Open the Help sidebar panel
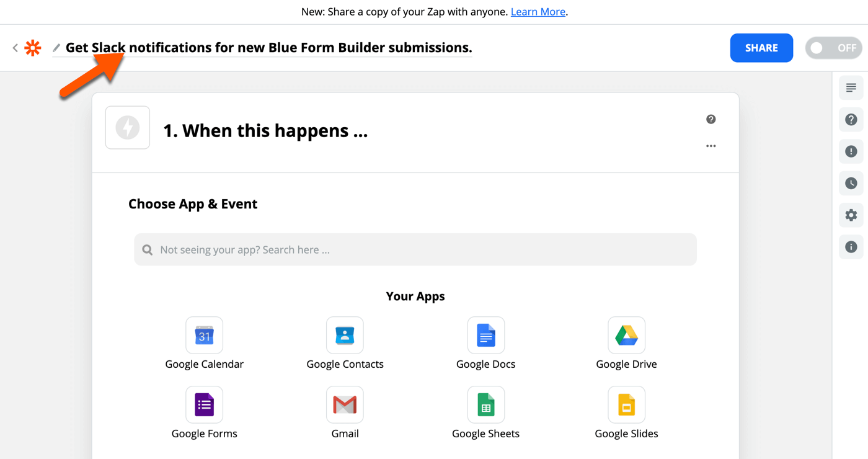868x459 pixels. point(851,119)
